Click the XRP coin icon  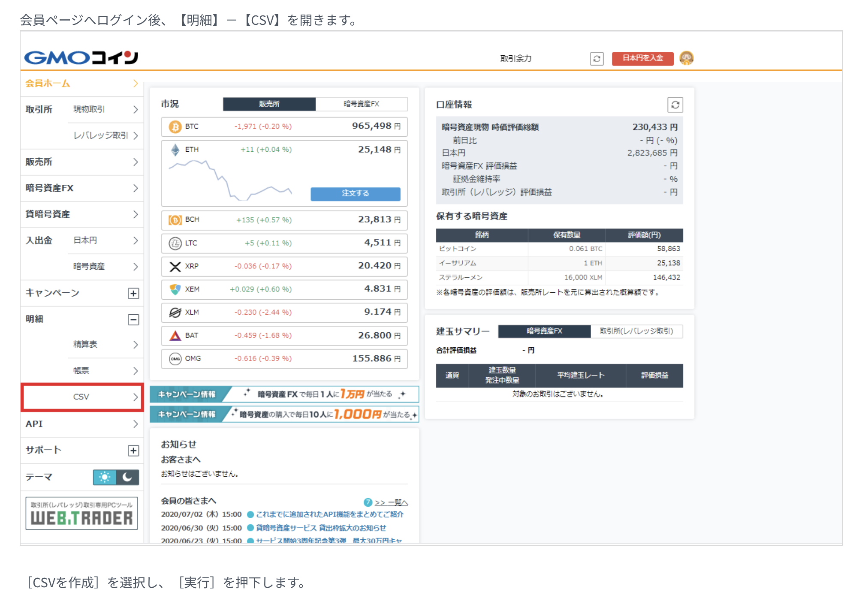tap(175, 266)
